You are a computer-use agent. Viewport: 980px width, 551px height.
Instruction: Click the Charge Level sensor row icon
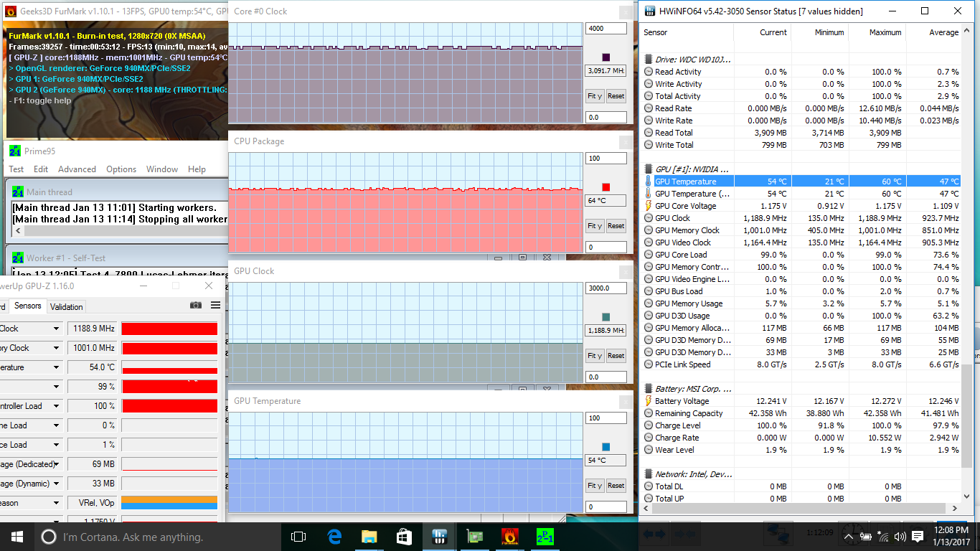point(649,425)
